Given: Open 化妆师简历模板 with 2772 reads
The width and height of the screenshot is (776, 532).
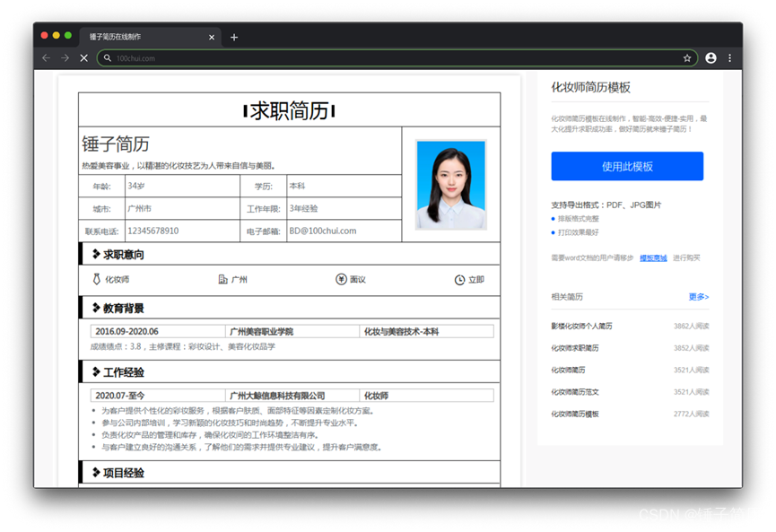Looking at the screenshot, I should coord(575,414).
